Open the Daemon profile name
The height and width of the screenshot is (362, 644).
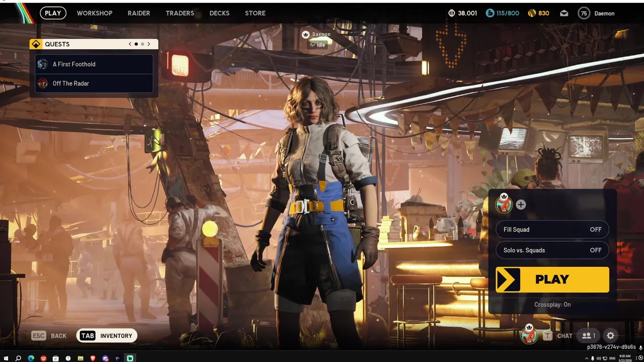(x=604, y=14)
